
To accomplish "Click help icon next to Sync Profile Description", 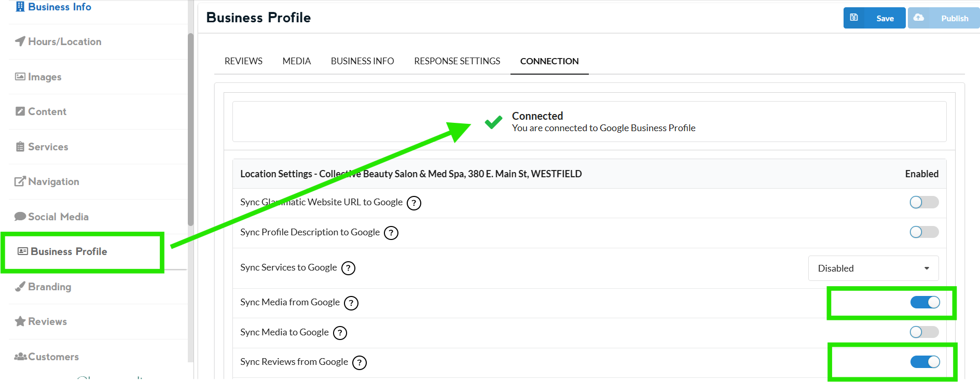I will click(391, 233).
